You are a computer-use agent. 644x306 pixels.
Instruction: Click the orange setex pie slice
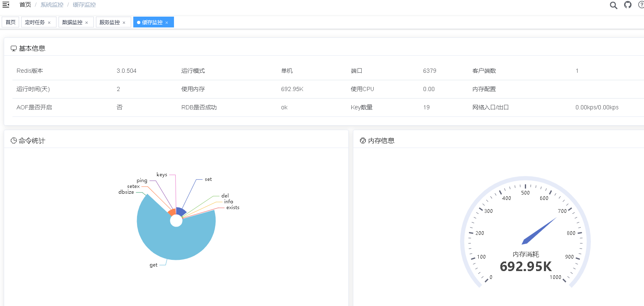171,212
